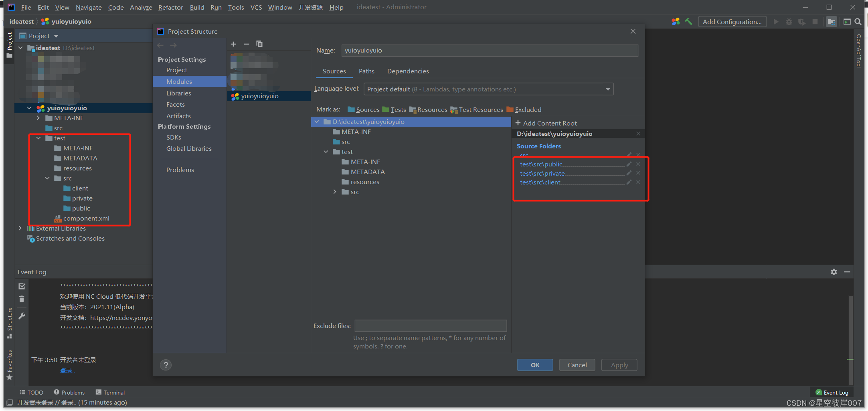Viewport: 868px width, 411px height.
Task: Open the Language level dropdown
Action: point(488,89)
